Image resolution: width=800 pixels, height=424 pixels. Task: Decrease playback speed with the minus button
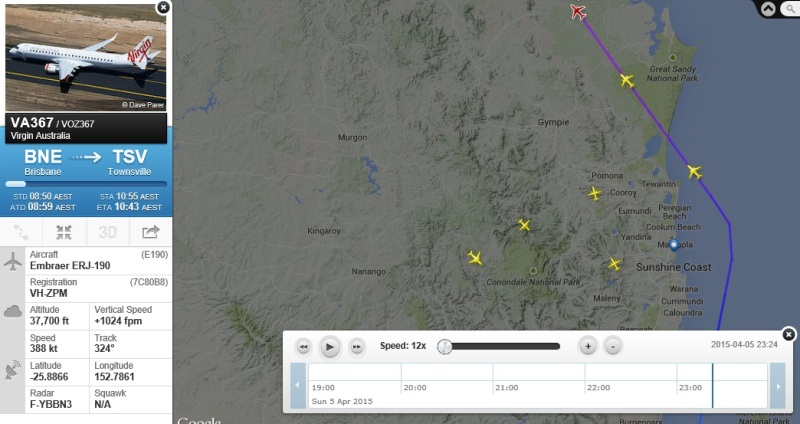click(613, 346)
